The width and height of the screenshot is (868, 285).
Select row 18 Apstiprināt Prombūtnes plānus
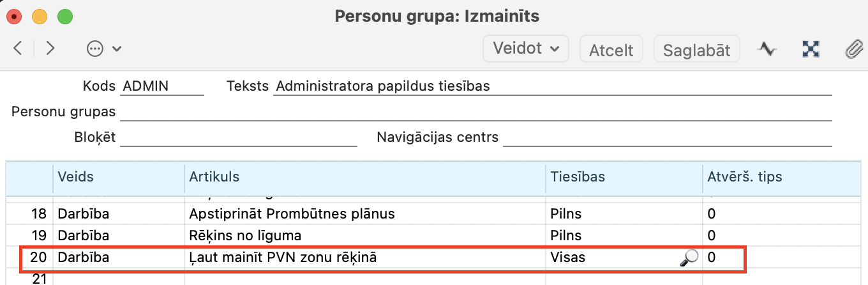pos(292,213)
